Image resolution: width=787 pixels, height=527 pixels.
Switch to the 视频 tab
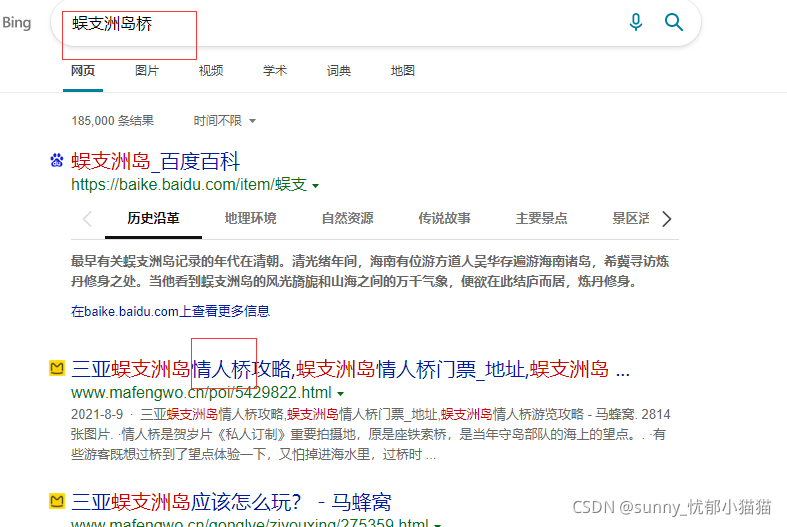pyautogui.click(x=211, y=71)
